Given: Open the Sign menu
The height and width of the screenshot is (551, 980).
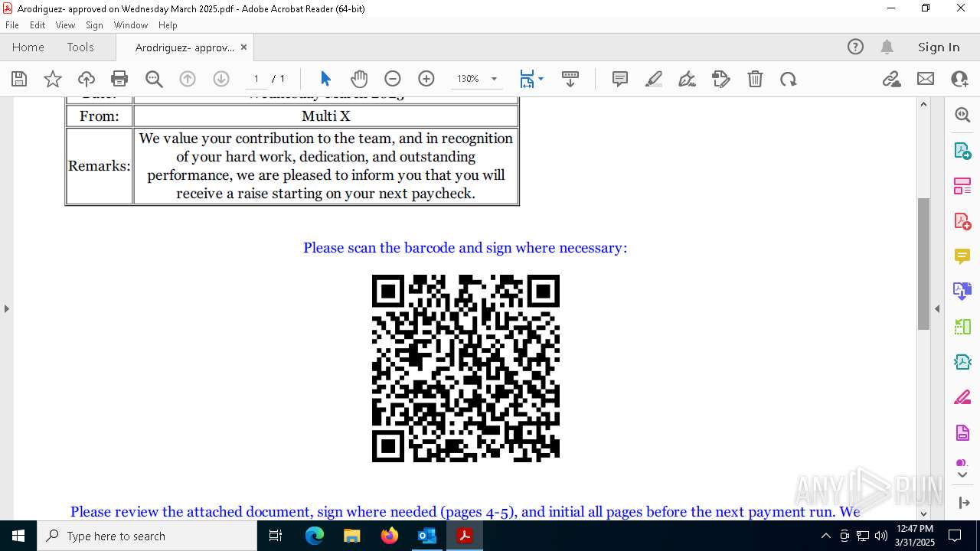Looking at the screenshot, I should tap(94, 25).
